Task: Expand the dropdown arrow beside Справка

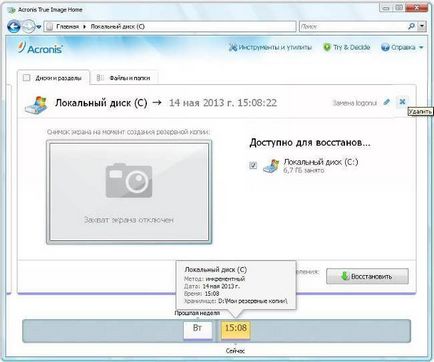Action: coord(421,48)
